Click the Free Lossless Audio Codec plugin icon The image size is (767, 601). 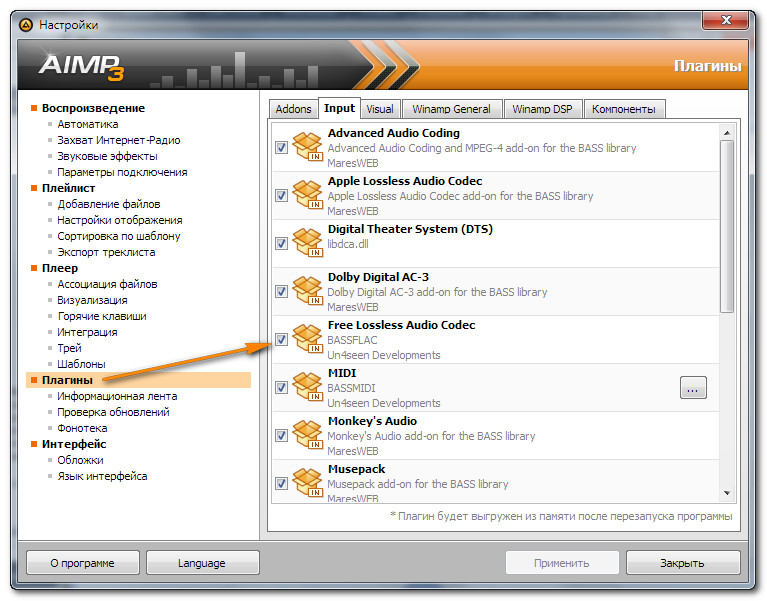[x=308, y=339]
